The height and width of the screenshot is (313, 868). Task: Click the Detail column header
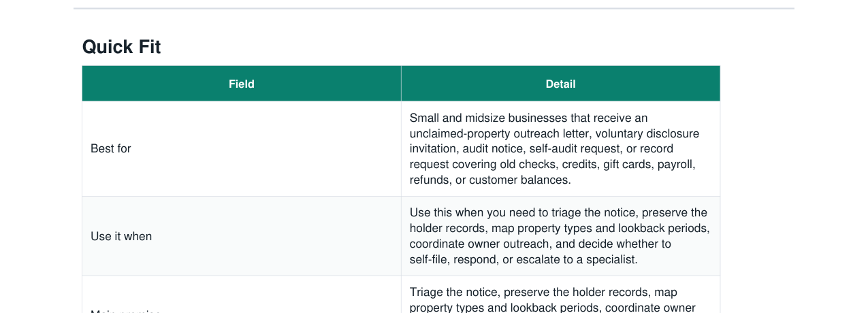coord(560,84)
